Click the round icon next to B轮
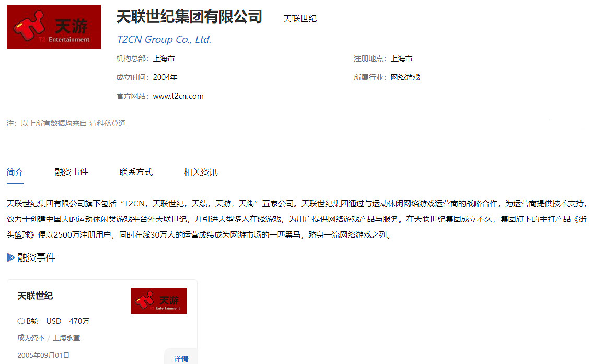Screen dimensions: 604x364 pos(21,321)
